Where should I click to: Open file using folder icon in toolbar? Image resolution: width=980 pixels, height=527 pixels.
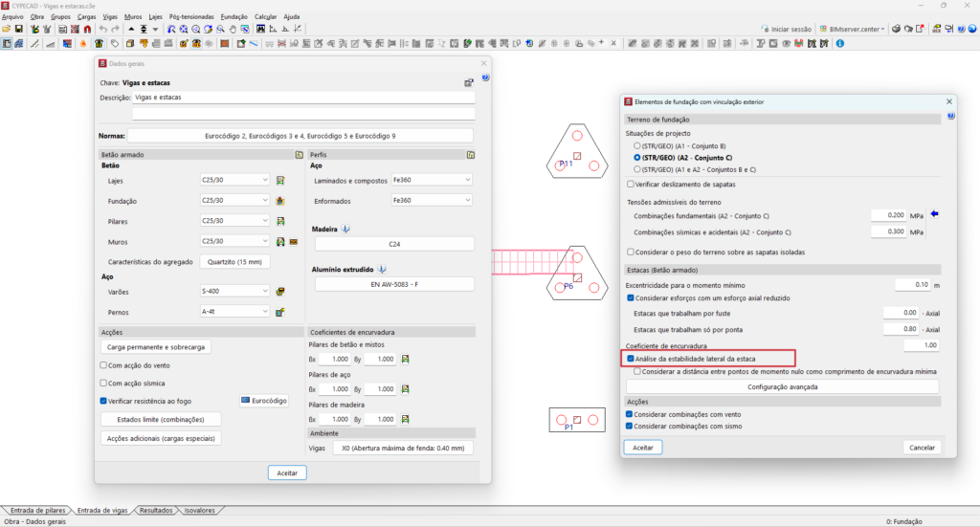coord(7,29)
